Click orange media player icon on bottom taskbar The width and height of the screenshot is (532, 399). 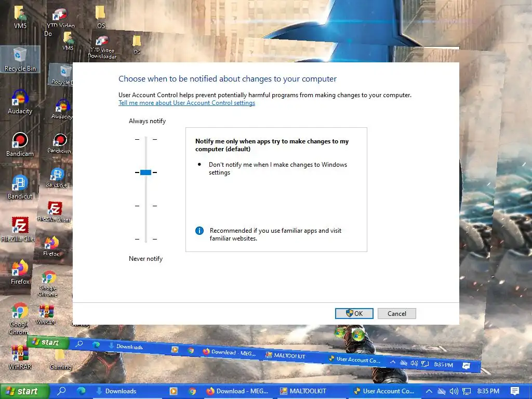(174, 391)
